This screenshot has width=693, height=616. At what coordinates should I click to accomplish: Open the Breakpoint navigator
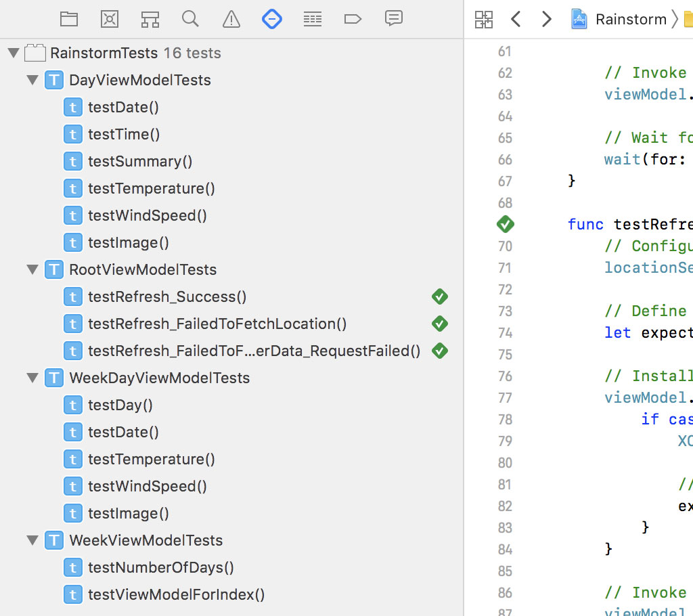coord(353,19)
